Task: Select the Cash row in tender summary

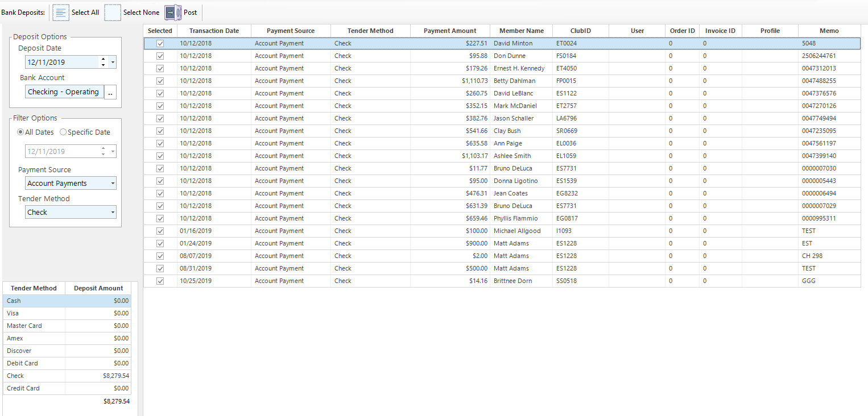Action: pyautogui.click(x=67, y=301)
